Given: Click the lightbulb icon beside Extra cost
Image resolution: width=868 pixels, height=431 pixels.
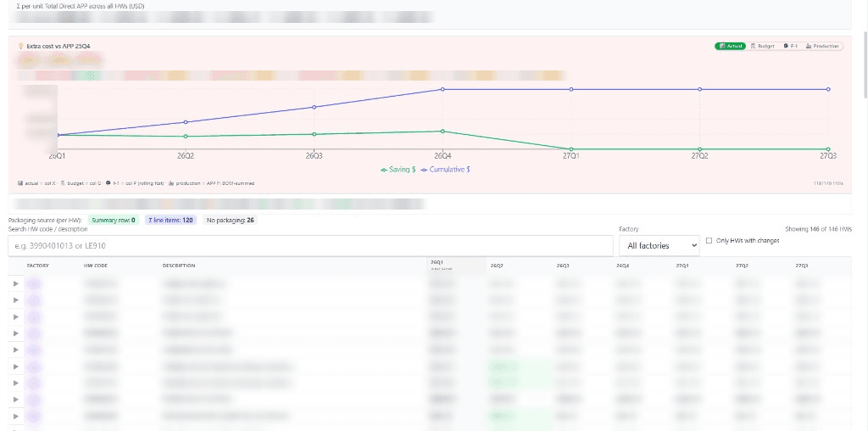Looking at the screenshot, I should (21, 46).
